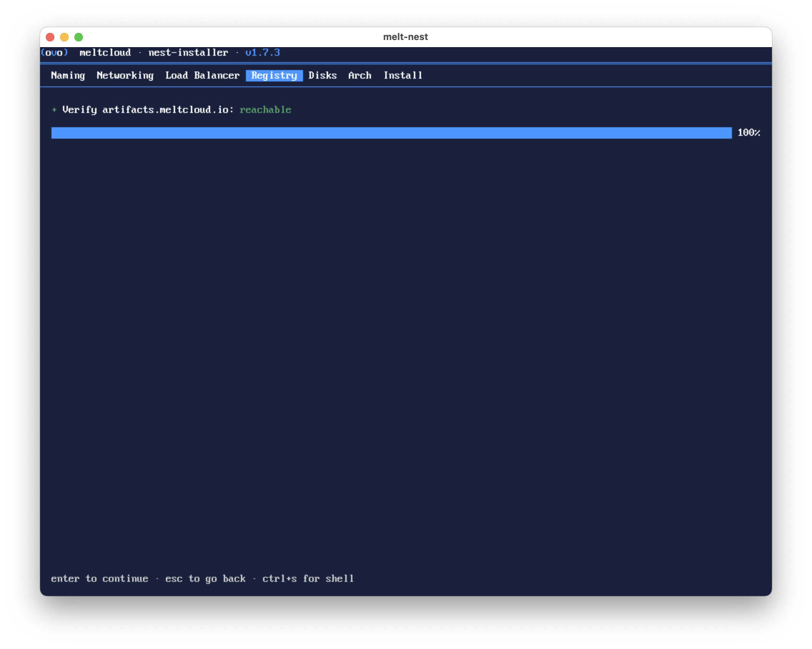Click 'enter to continue' hint
The height and width of the screenshot is (649, 812).
99,579
